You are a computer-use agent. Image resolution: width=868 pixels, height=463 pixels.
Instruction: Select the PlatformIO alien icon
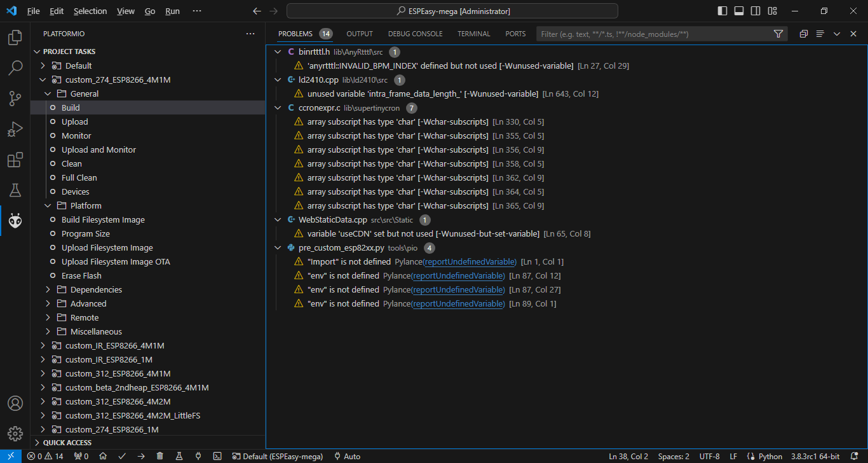[x=15, y=221]
